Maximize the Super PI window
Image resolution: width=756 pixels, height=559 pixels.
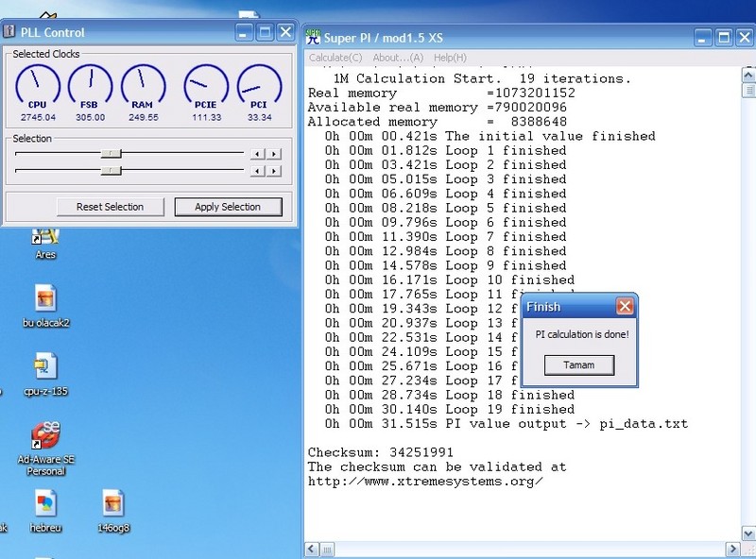coord(724,37)
